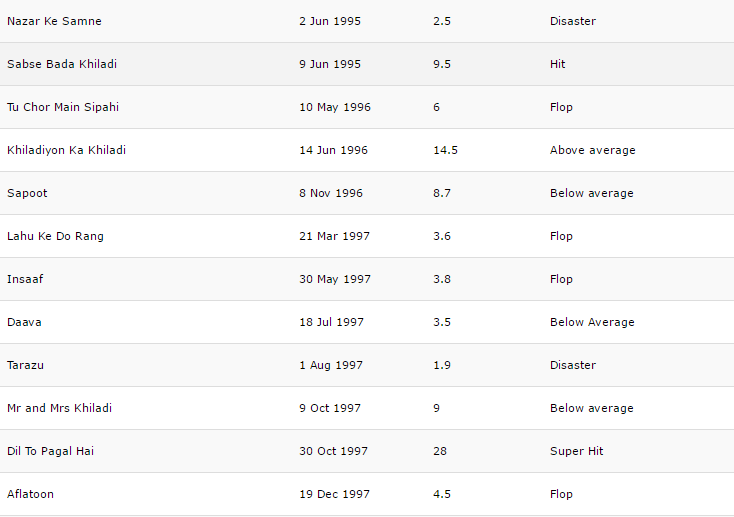Select the Daava title cell
Screen dimensions: 734x517
(24, 322)
